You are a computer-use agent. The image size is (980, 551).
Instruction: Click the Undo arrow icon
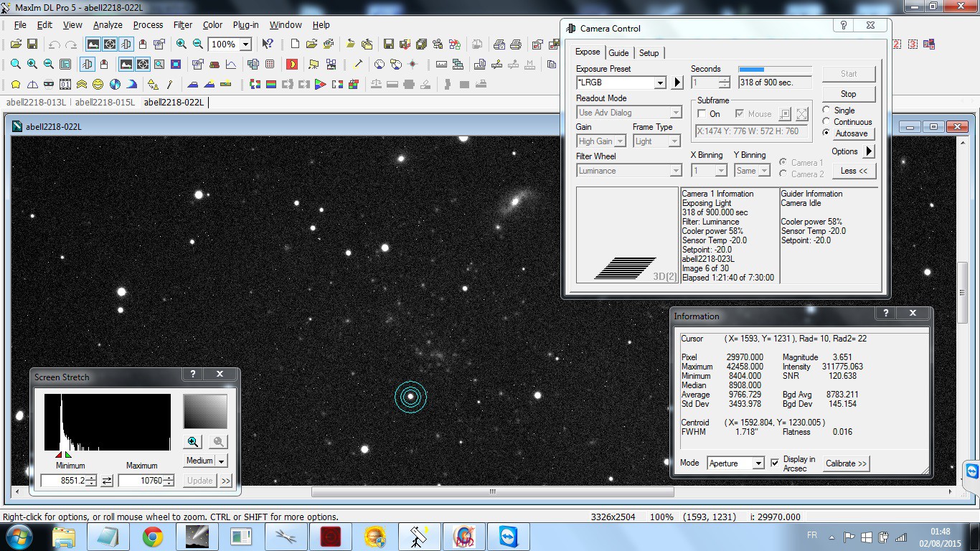pyautogui.click(x=54, y=44)
